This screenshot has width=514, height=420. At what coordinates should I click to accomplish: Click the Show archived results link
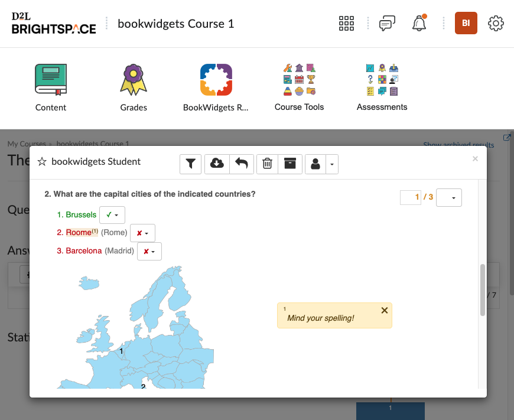[458, 145]
